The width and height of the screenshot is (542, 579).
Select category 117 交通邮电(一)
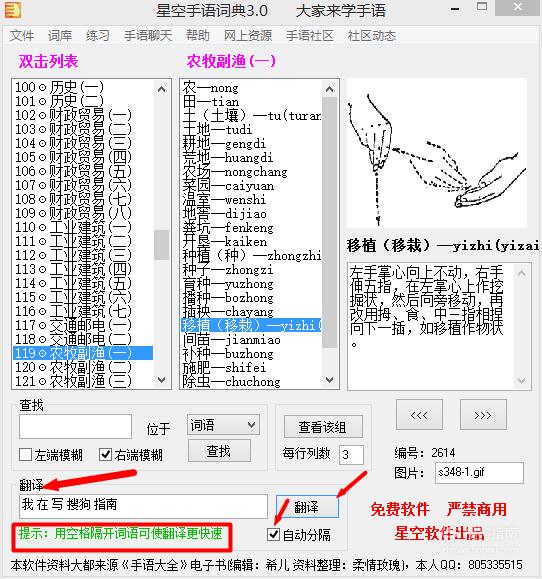tap(83, 325)
